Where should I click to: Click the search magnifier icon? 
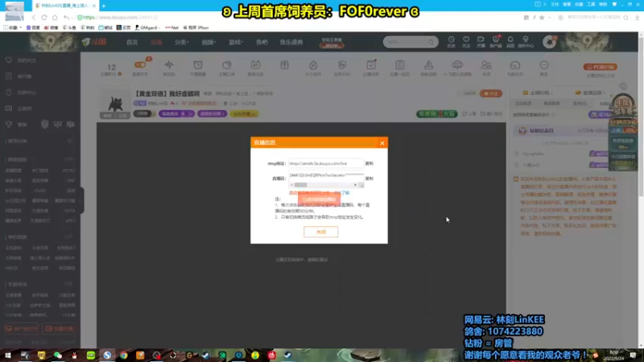[431, 42]
